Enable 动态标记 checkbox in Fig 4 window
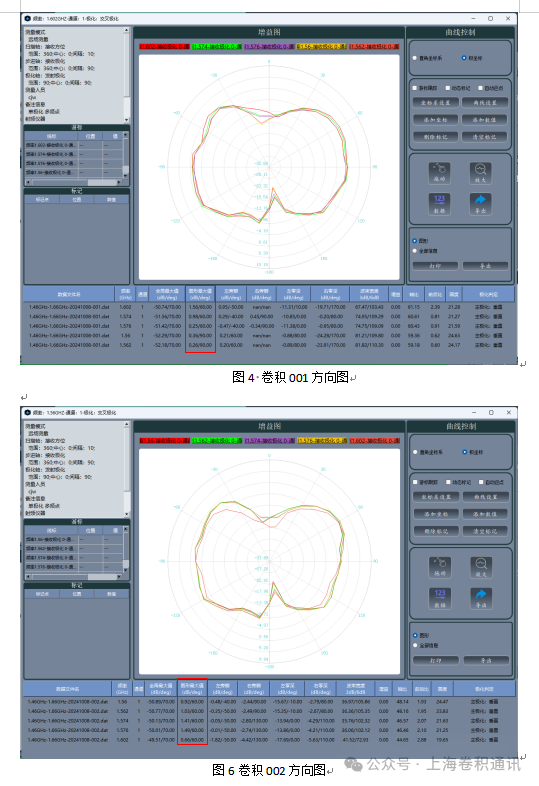The image size is (539, 786). pyautogui.click(x=448, y=88)
